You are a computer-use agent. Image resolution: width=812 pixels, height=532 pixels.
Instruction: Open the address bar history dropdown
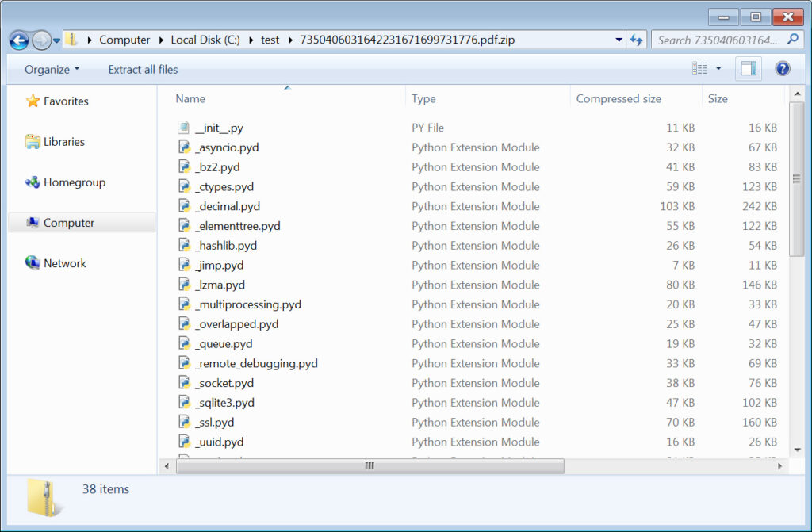pyautogui.click(x=617, y=39)
